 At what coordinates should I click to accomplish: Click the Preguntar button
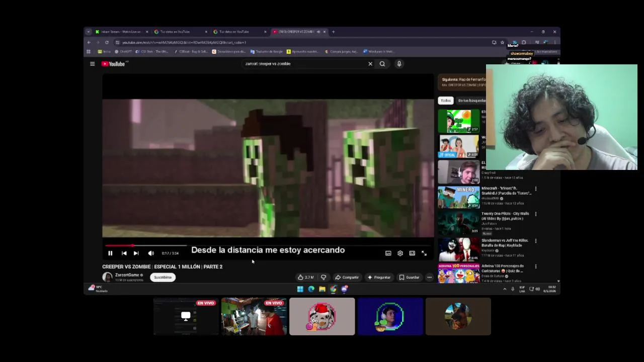[x=379, y=277]
